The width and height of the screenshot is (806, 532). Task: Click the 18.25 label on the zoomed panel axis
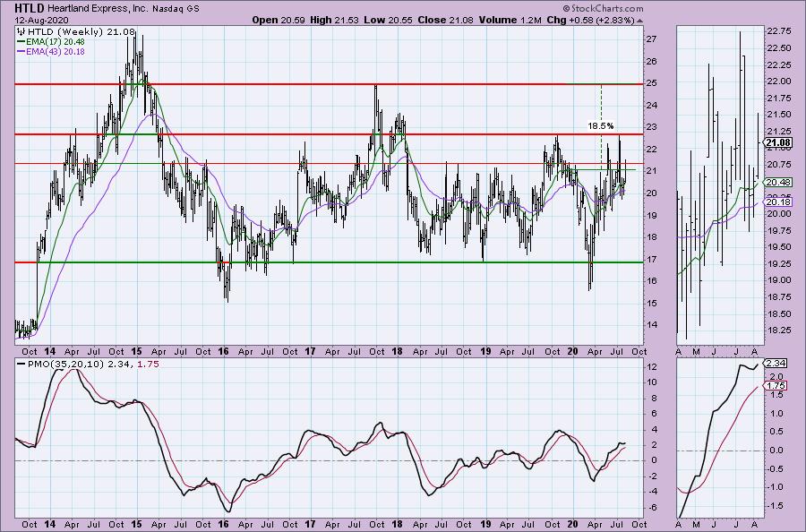pos(779,330)
